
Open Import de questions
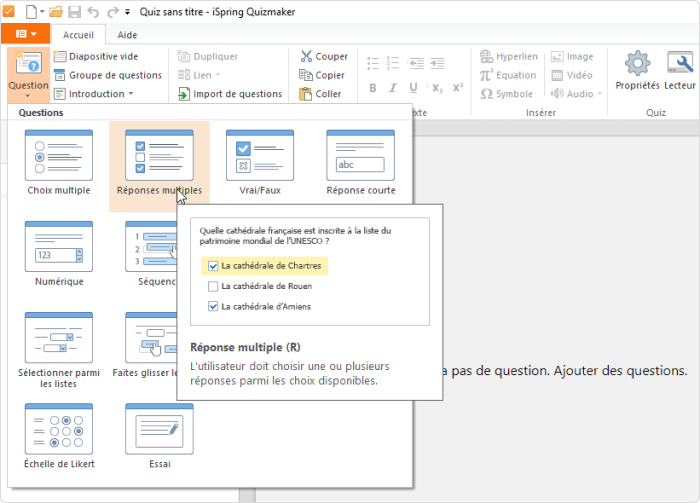[230, 94]
